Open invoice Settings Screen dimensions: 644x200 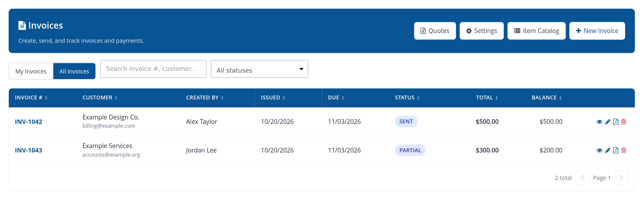coord(481,31)
